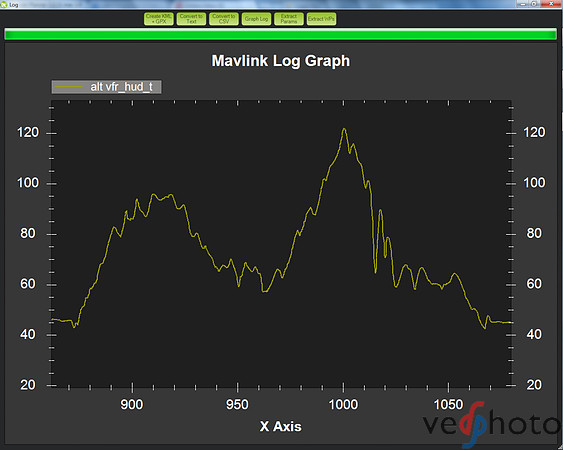Click the altitude curve peak near 1000

(344, 129)
